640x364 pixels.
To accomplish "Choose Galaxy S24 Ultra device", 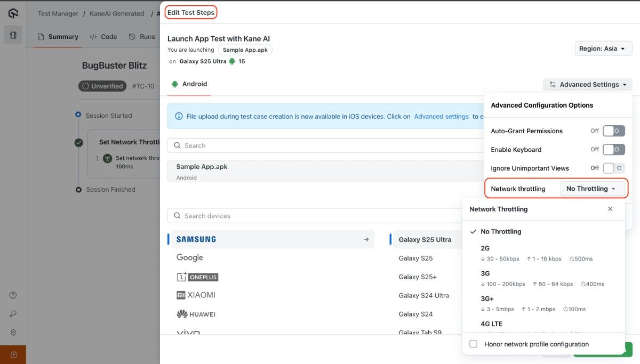I will click(x=425, y=295).
